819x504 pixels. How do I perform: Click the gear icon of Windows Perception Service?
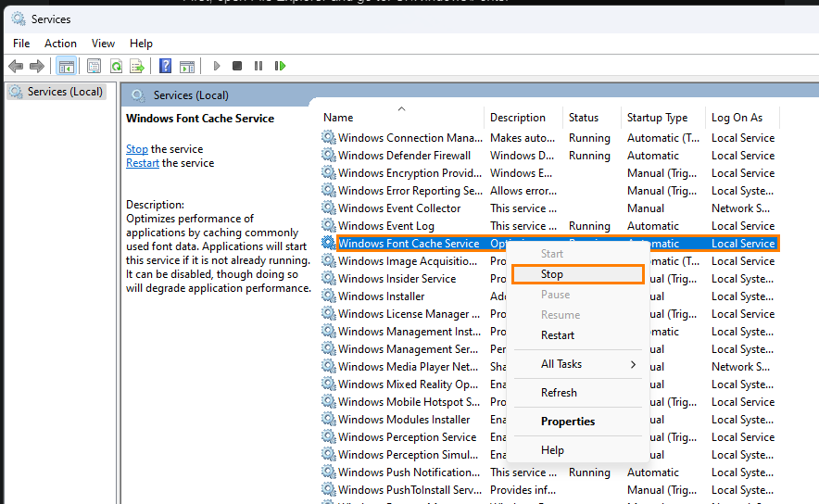328,437
